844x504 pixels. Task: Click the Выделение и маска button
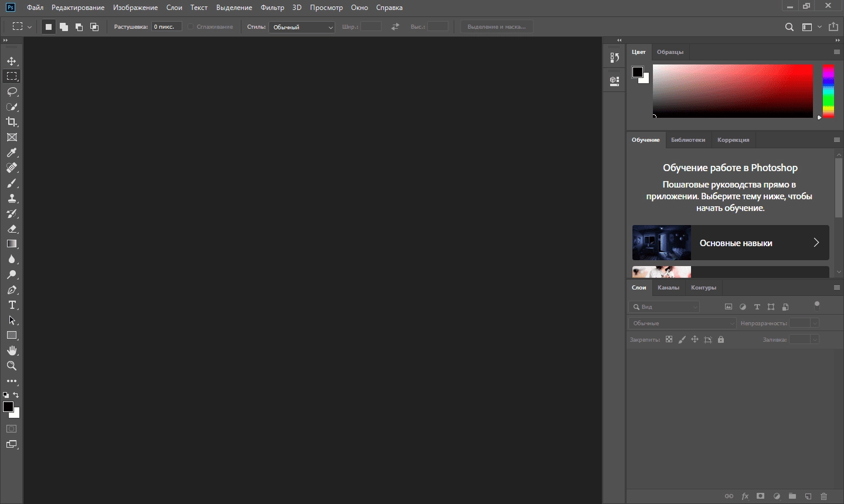(497, 27)
